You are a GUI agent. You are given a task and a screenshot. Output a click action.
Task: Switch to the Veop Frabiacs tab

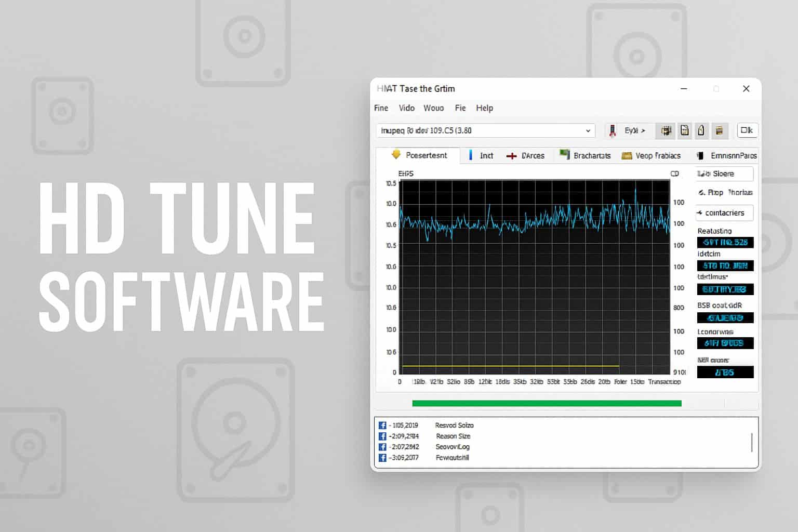651,155
